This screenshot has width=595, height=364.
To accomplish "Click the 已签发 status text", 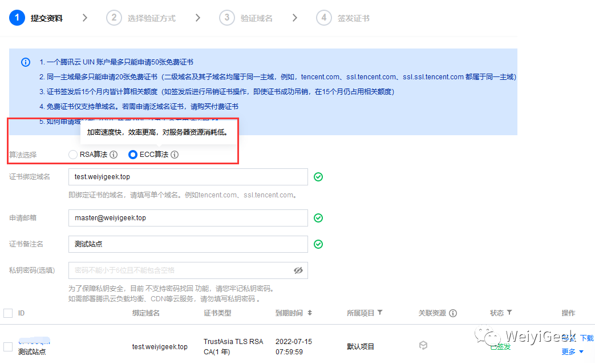I will point(501,346).
